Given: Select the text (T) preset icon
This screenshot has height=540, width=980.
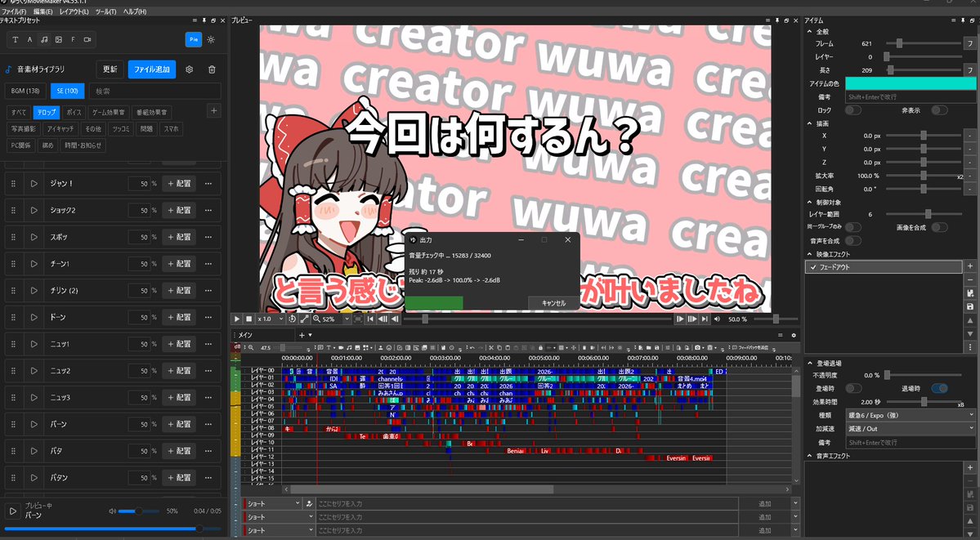Looking at the screenshot, I should tap(16, 39).
